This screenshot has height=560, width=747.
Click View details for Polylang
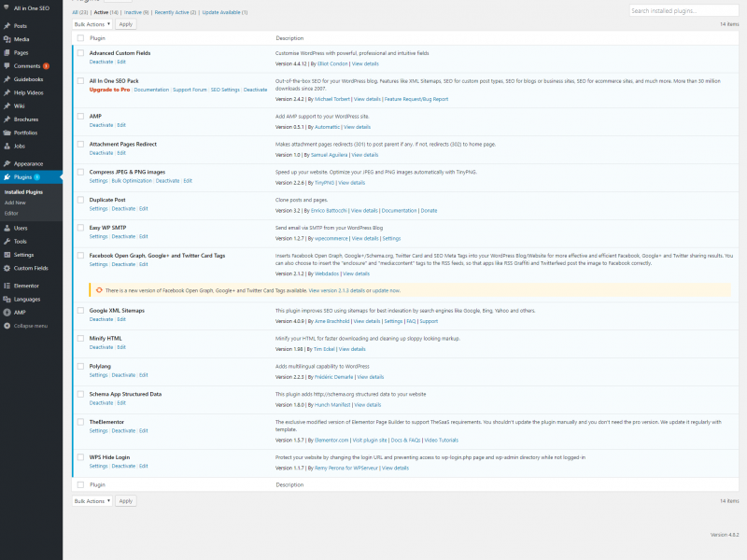coord(371,377)
